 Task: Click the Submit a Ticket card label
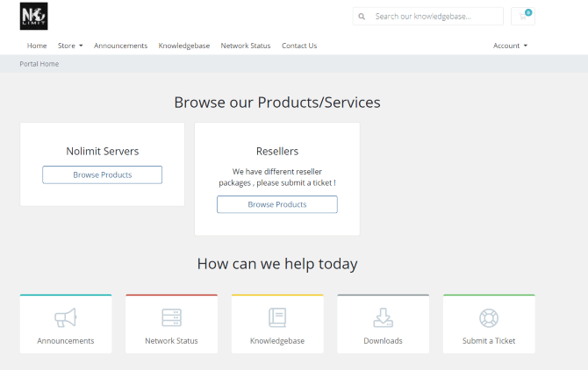pyautogui.click(x=489, y=341)
